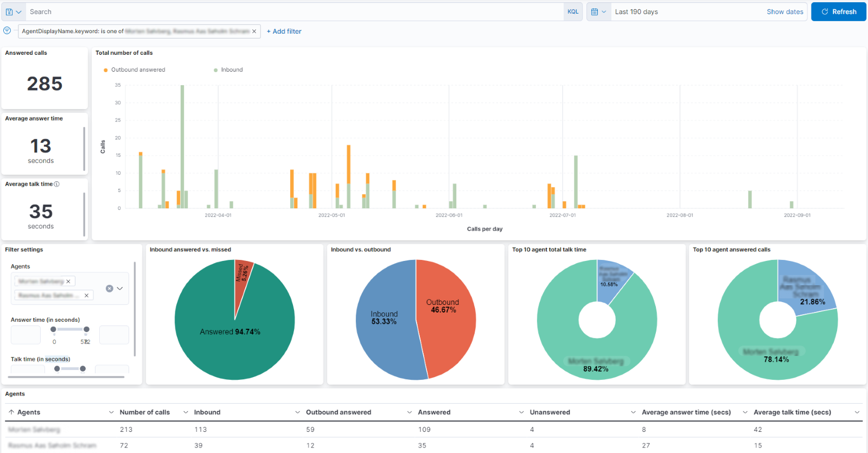Click Answer time slider maximum handle
This screenshot has height=453, width=868.
(x=86, y=329)
